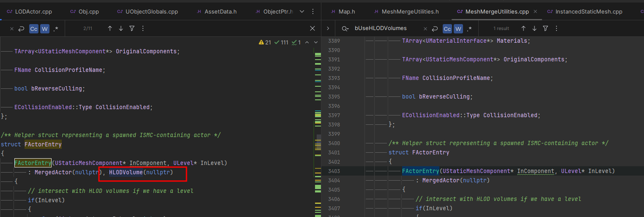Screen dimensions: 644x217
Task: Click the highlighted FActorEntry constructor in left editor
Action: click(x=33, y=163)
